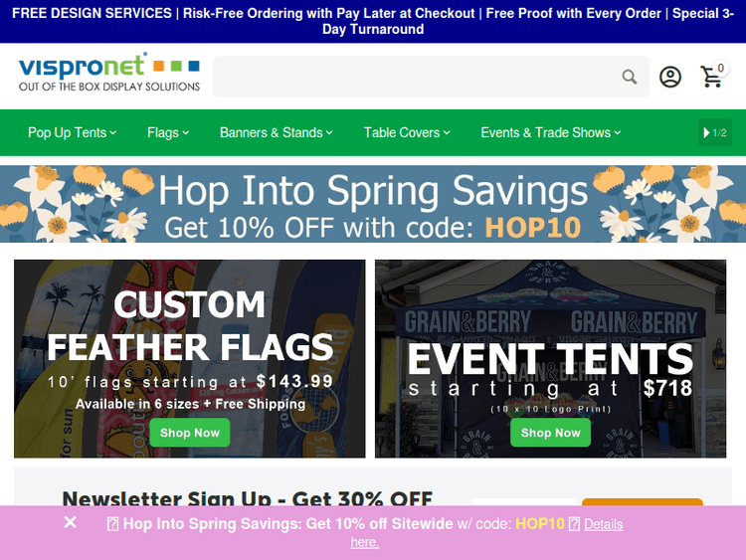746x560 pixels.
Task: Close the pink promo bar
Action: click(70, 522)
